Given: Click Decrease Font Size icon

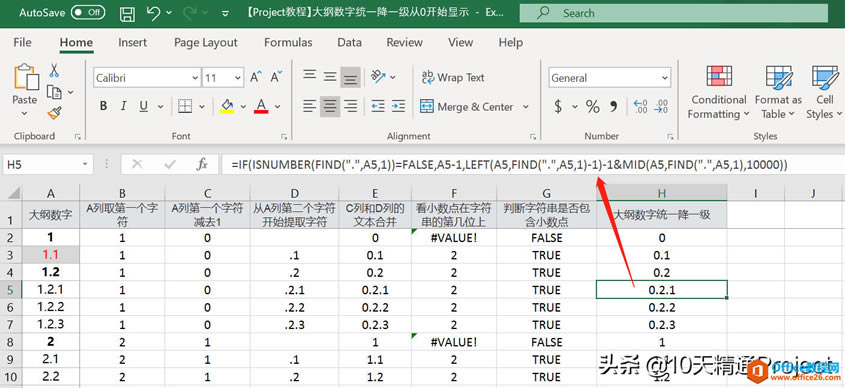Looking at the screenshot, I should (x=276, y=78).
